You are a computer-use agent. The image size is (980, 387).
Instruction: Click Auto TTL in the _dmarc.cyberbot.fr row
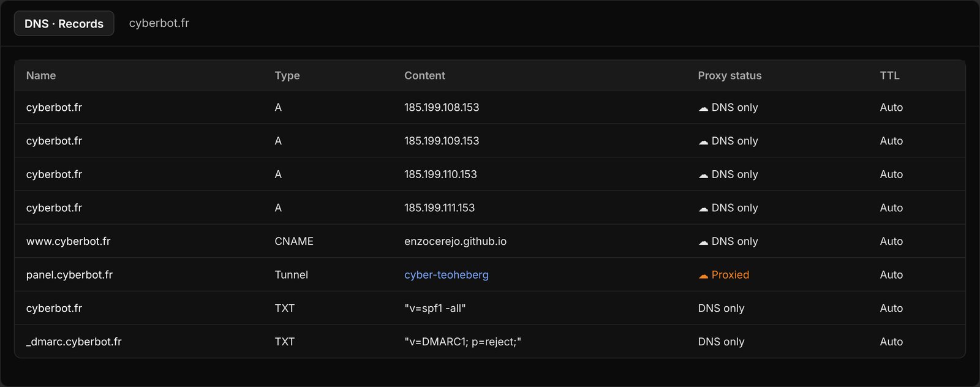891,342
